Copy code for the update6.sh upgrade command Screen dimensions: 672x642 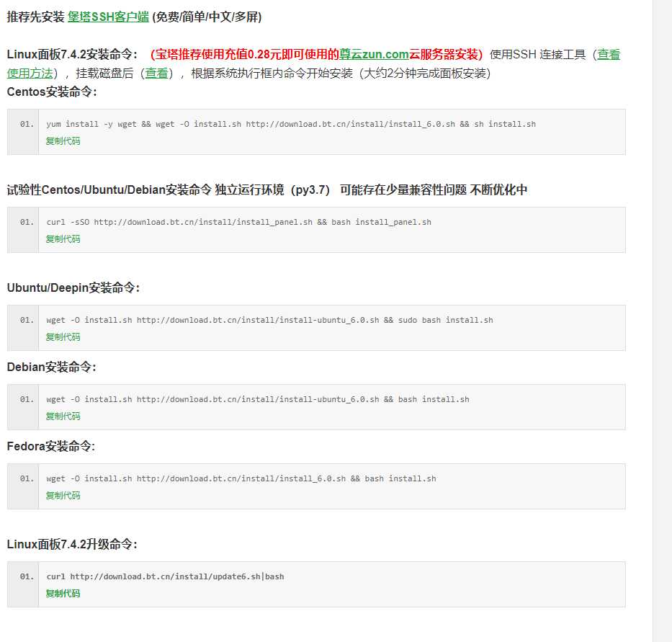63,594
